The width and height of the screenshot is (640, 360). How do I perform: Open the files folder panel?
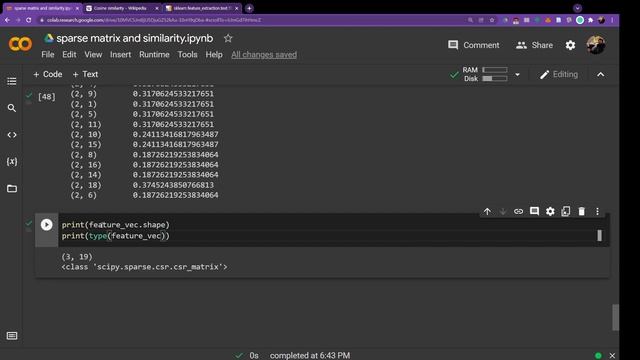click(x=11, y=189)
